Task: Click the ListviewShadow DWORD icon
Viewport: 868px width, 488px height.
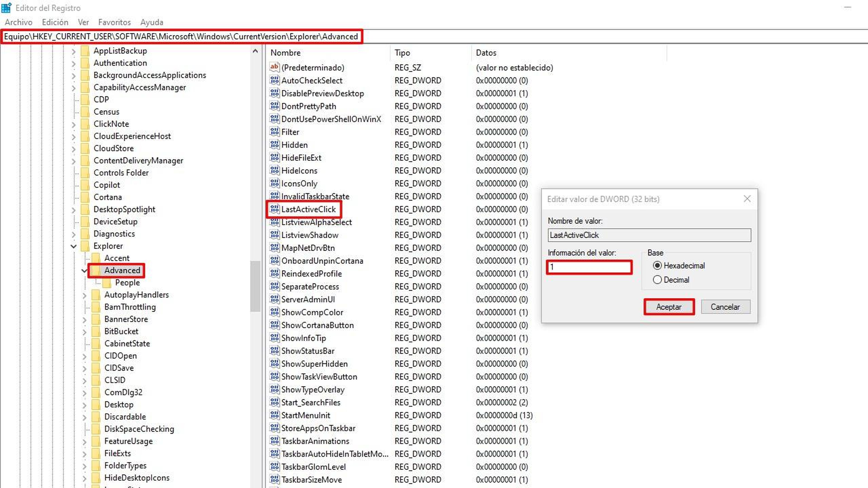Action: [274, 235]
